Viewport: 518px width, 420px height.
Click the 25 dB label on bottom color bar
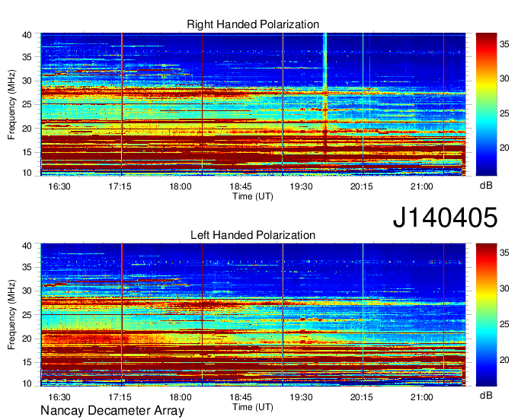click(x=504, y=324)
